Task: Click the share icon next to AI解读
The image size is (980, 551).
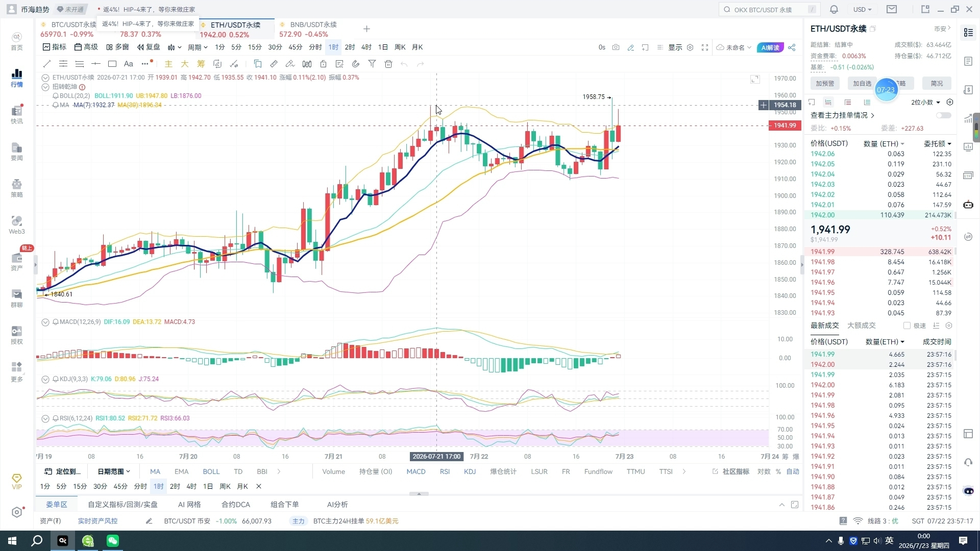Action: point(792,47)
